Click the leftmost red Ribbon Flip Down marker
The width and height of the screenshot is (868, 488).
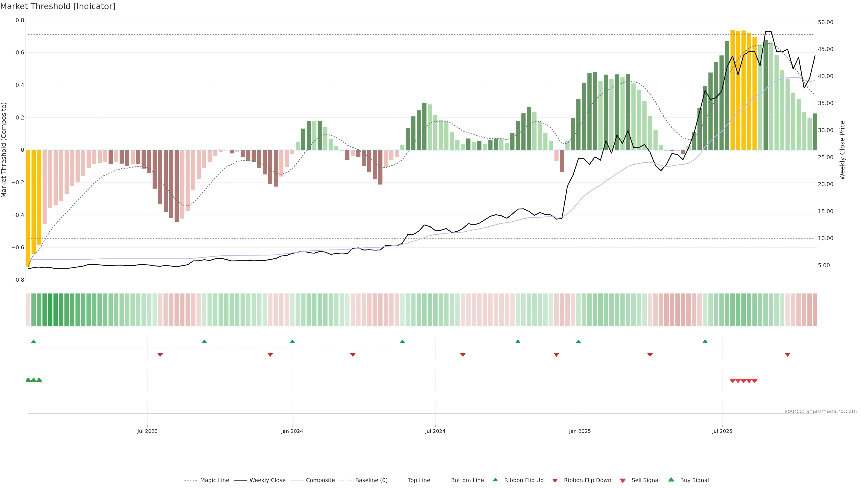pos(160,355)
